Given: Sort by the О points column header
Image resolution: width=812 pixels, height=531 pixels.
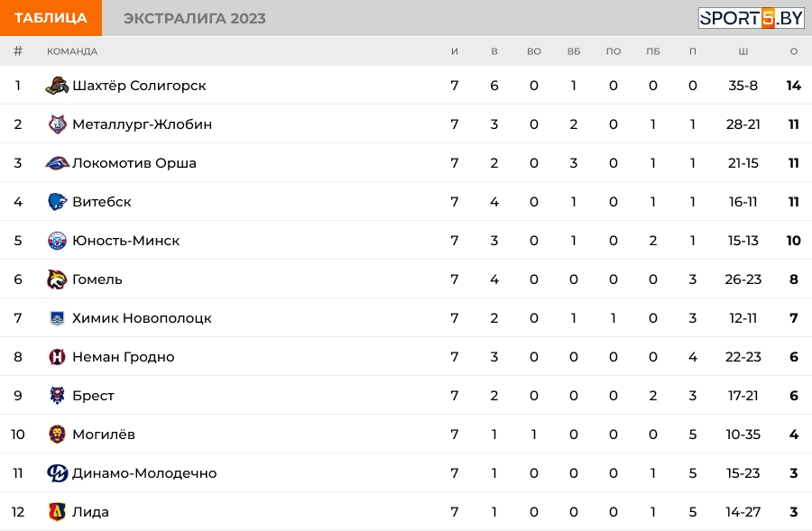Looking at the screenshot, I should 793,51.
